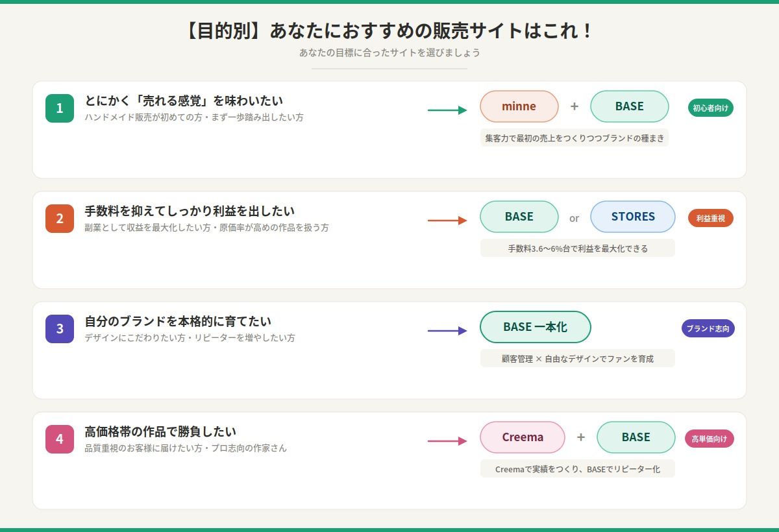
Task: Select the Creema pill button
Action: [522, 437]
